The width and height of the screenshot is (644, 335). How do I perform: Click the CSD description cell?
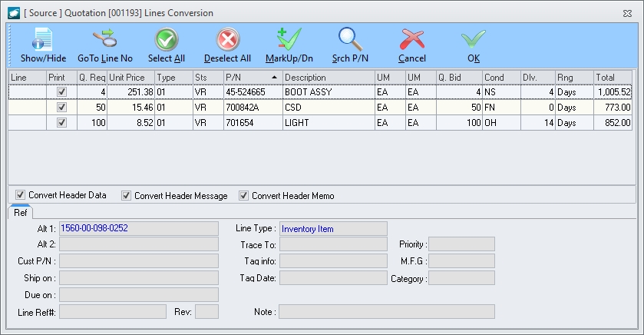pyautogui.click(x=329, y=108)
